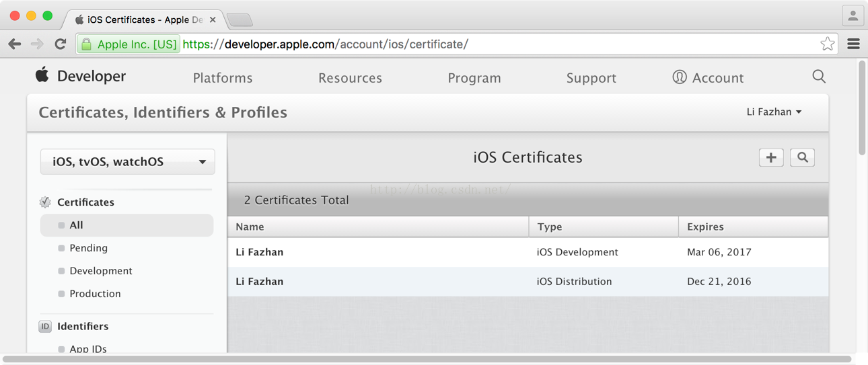Select Development under Certificates
This screenshot has width=868, height=365.
[x=100, y=271]
